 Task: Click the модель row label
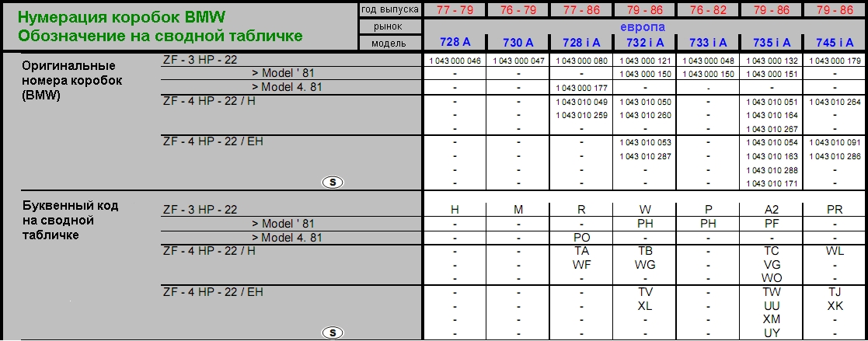point(391,43)
